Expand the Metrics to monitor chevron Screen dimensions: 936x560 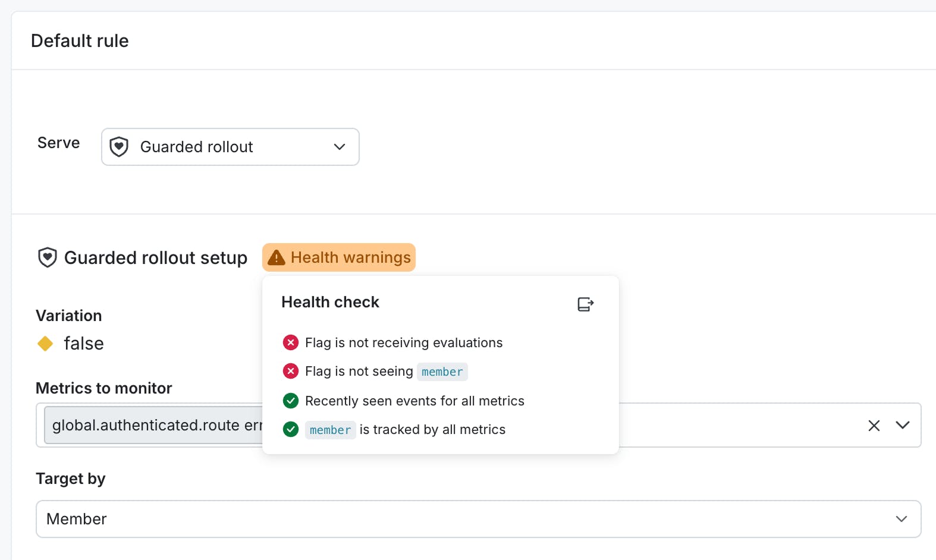pos(902,425)
